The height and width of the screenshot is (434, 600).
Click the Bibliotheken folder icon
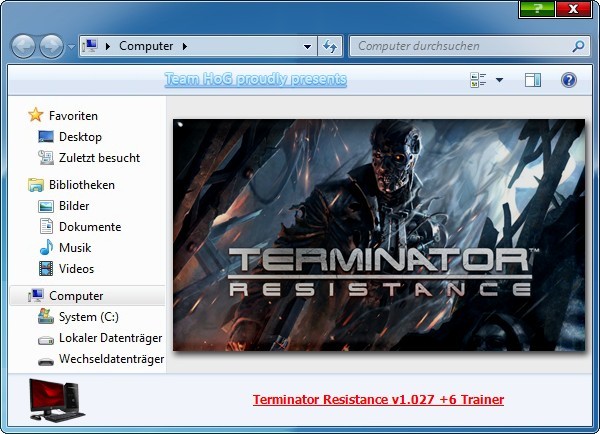tap(36, 184)
